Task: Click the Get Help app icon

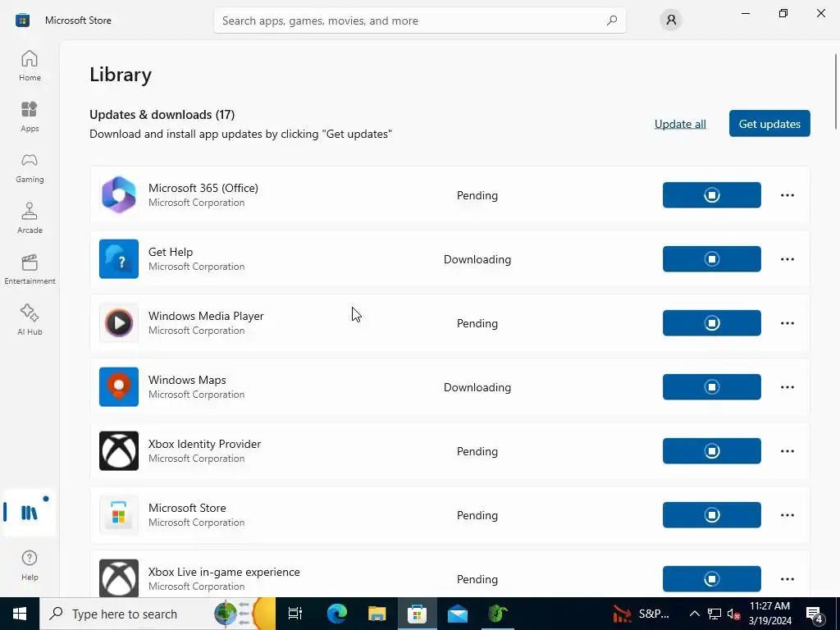Action: point(119,258)
